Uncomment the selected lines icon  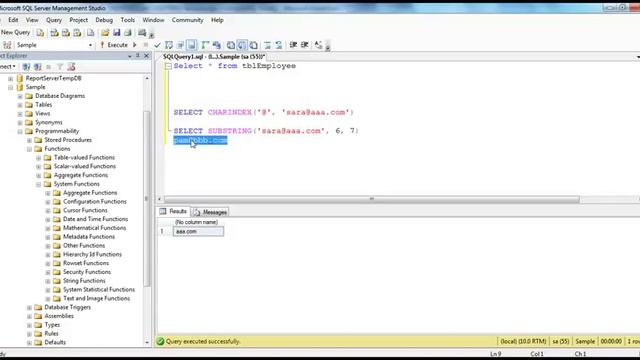point(279,45)
